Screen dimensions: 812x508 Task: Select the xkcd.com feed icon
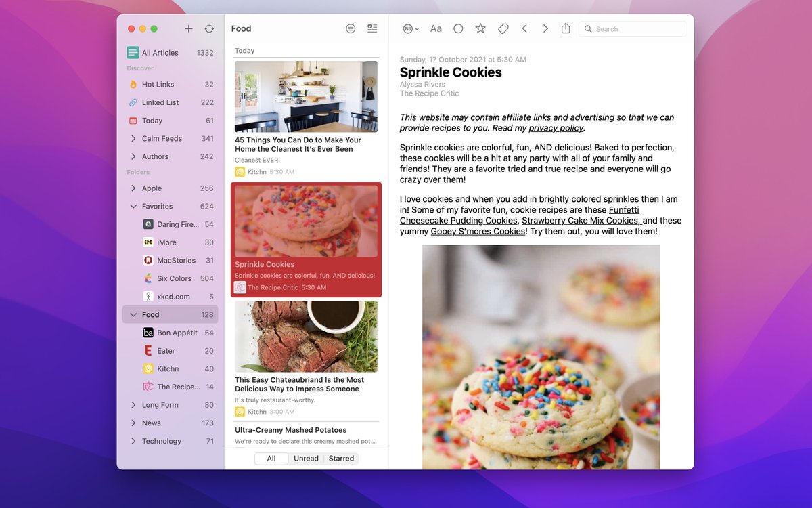[x=148, y=297]
